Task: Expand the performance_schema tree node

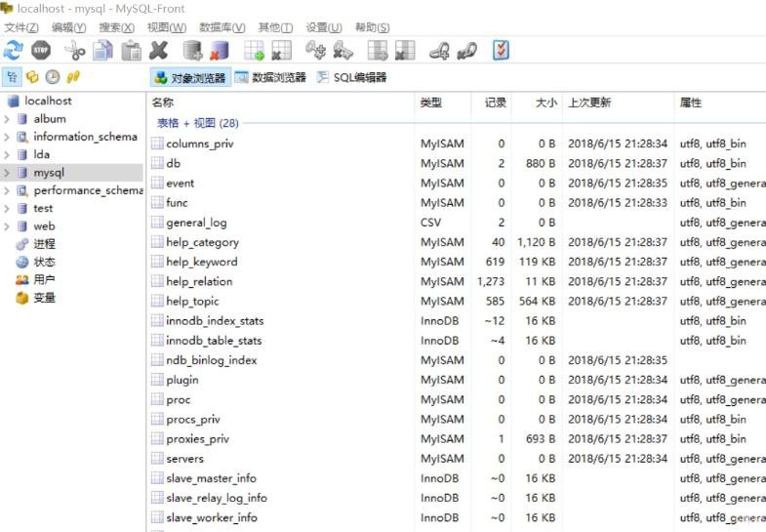Action: click(7, 191)
